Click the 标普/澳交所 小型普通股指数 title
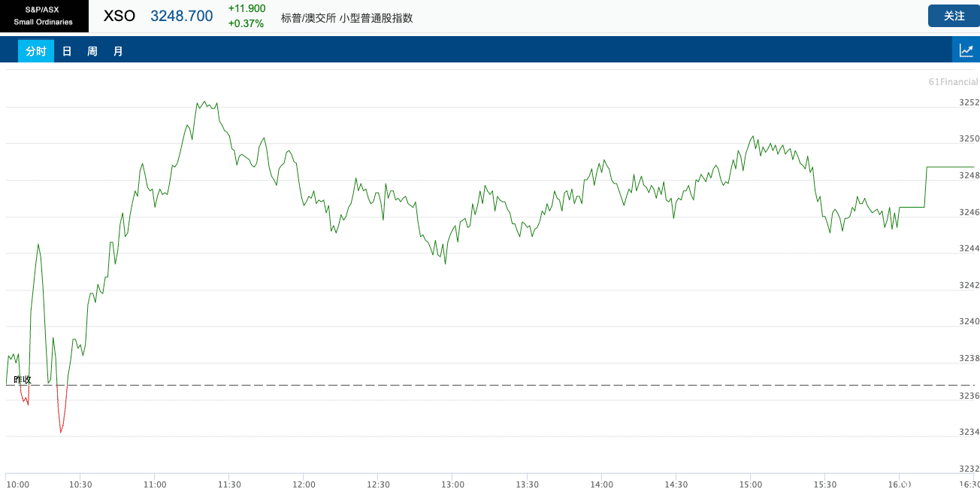Screen dimensions: 980x498 tap(347, 18)
